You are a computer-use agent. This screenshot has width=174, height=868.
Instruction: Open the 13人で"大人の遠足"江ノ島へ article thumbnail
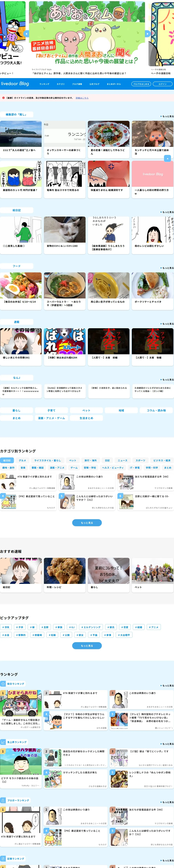(x=21, y=134)
